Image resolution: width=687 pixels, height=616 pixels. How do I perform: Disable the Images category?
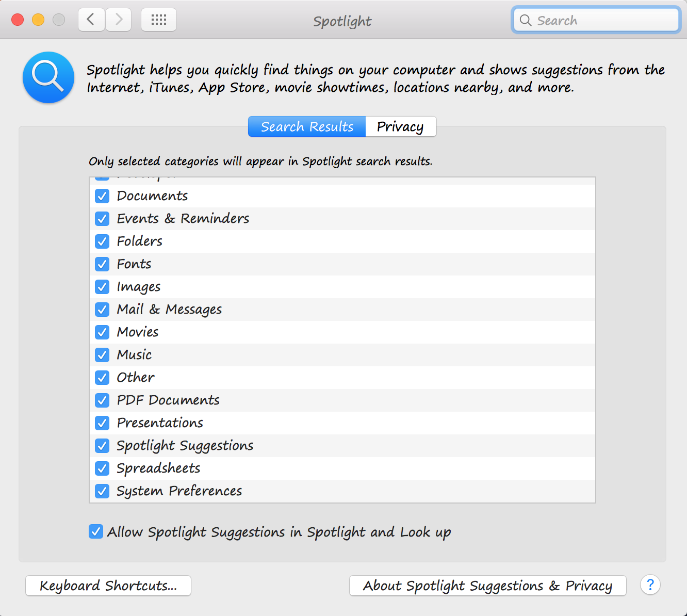[x=102, y=287]
